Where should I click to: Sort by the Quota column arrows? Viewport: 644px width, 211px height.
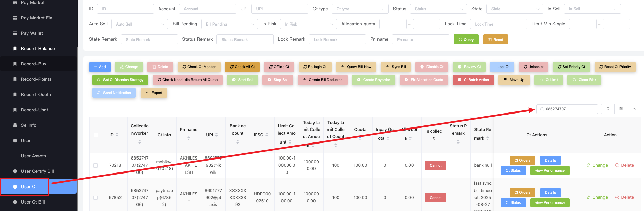coord(360,138)
